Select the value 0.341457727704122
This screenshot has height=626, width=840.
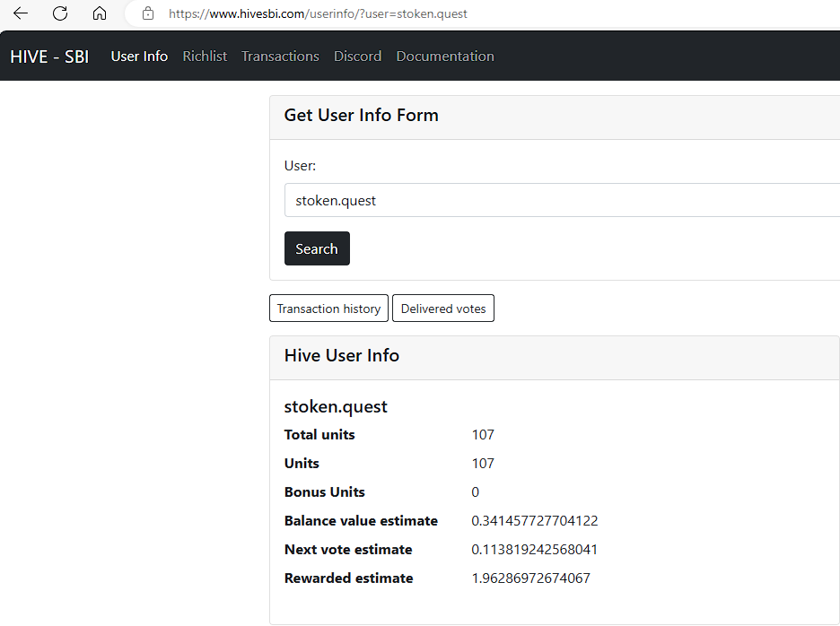[x=535, y=521]
